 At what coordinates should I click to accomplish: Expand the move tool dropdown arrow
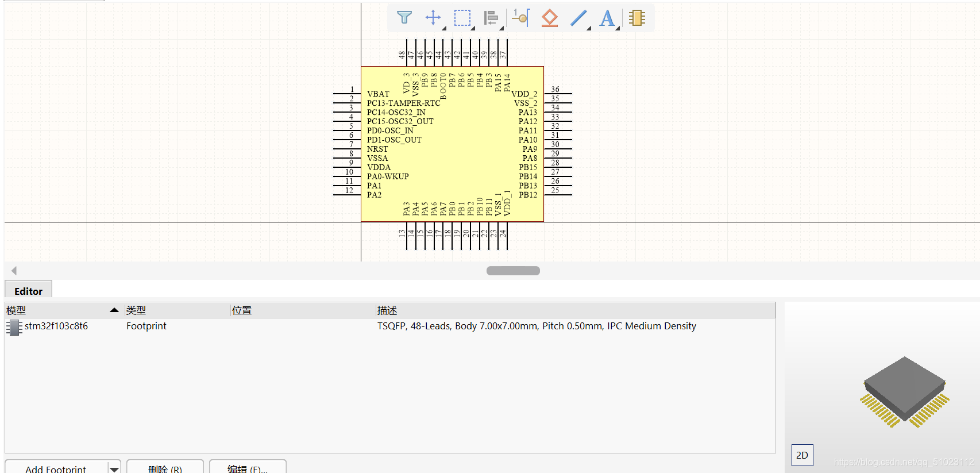click(443, 28)
